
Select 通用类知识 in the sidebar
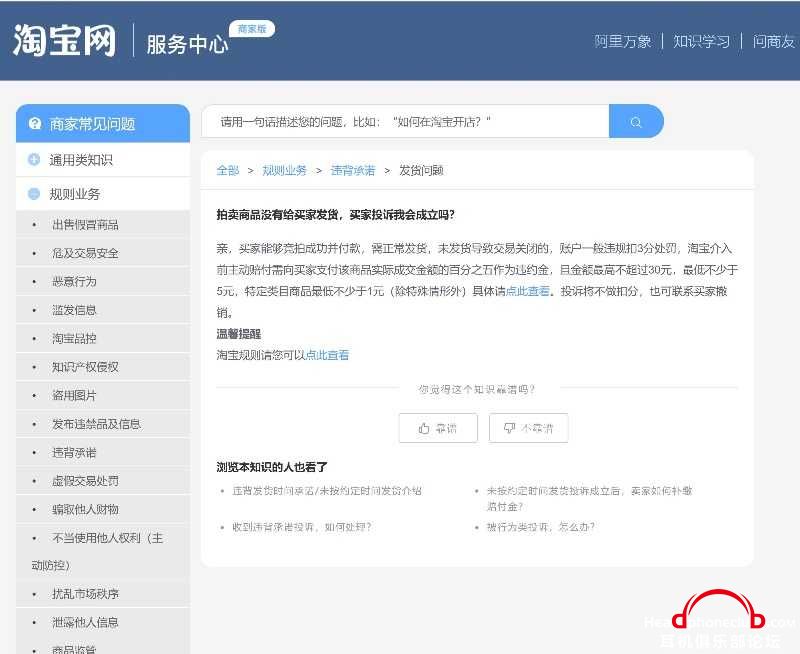103,160
